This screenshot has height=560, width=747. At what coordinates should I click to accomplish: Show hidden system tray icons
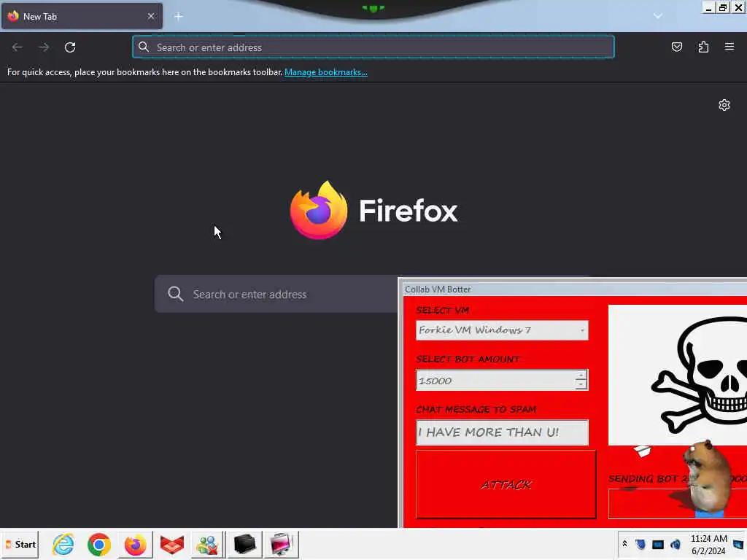[624, 544]
